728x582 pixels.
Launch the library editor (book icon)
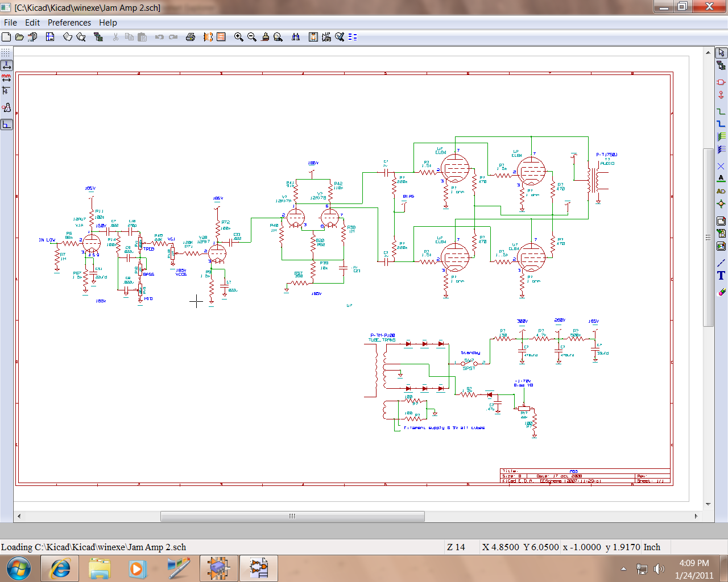(x=68, y=37)
